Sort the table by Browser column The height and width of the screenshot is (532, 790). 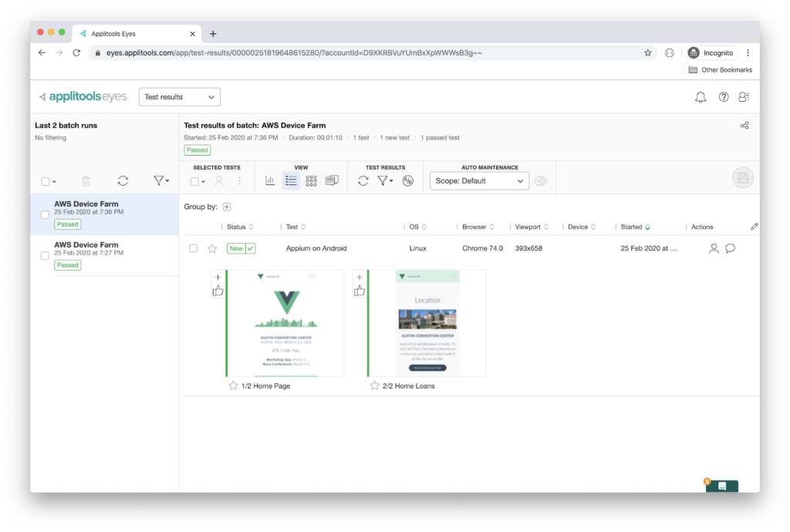[478, 227]
